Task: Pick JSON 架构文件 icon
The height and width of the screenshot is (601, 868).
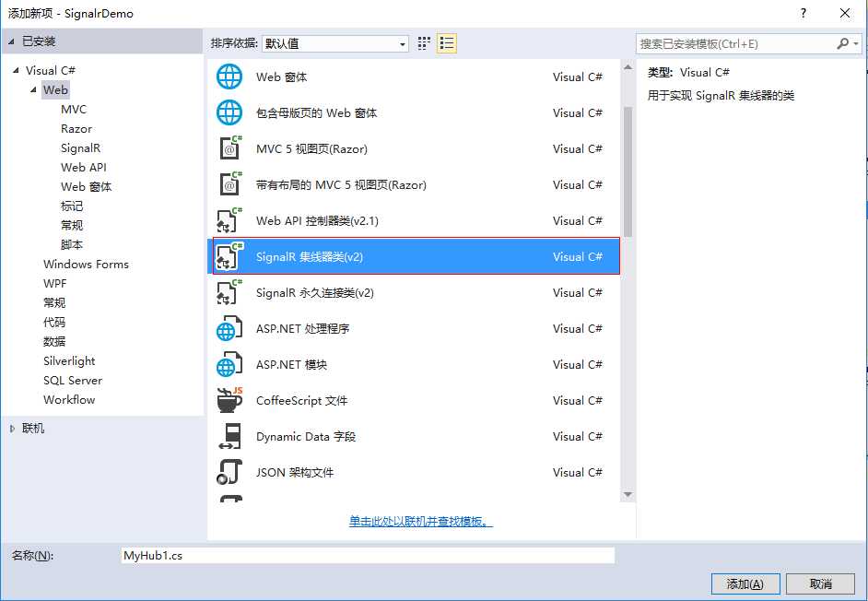Action: click(229, 473)
